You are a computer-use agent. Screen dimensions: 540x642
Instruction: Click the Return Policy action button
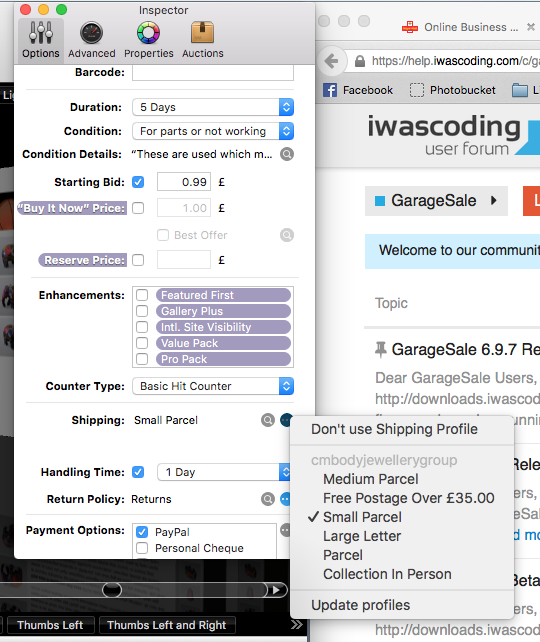[x=285, y=499]
